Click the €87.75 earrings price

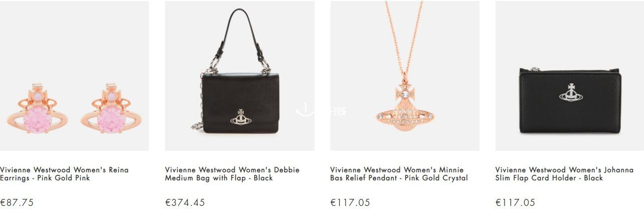click(x=17, y=203)
